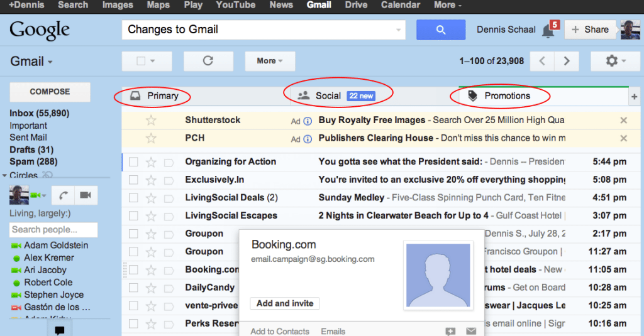Click the COMPOSE button
Viewport: 644px width, 336px height.
click(50, 92)
